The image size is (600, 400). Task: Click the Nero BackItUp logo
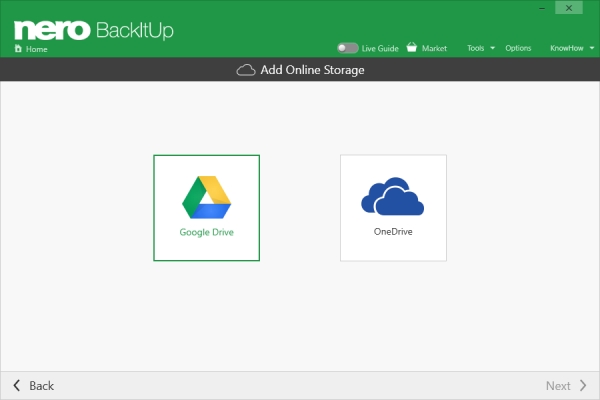(94, 29)
